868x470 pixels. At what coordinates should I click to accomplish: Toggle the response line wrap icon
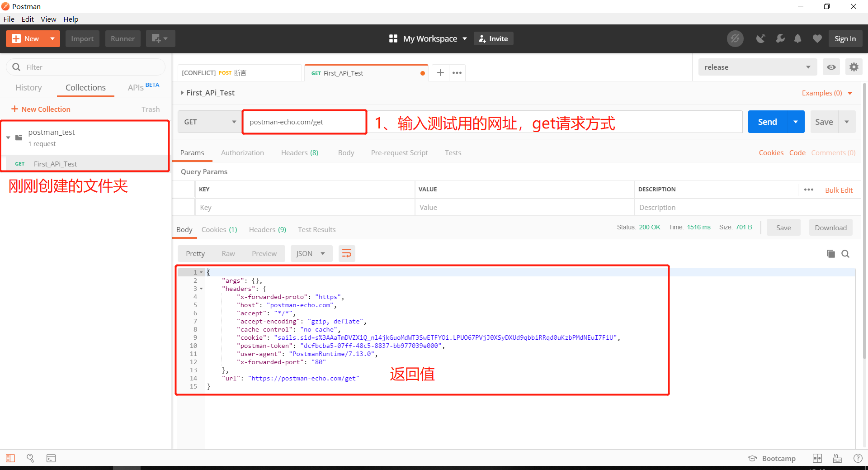347,254
